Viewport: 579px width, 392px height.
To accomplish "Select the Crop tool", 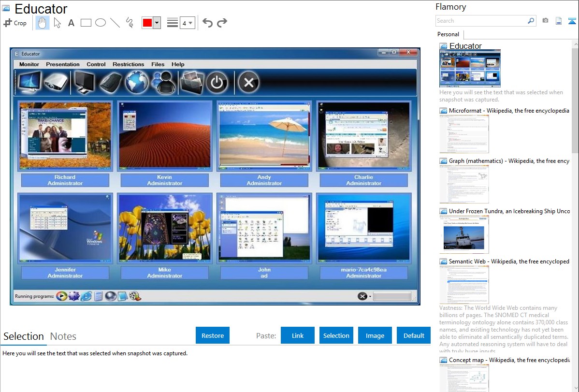I will [15, 23].
